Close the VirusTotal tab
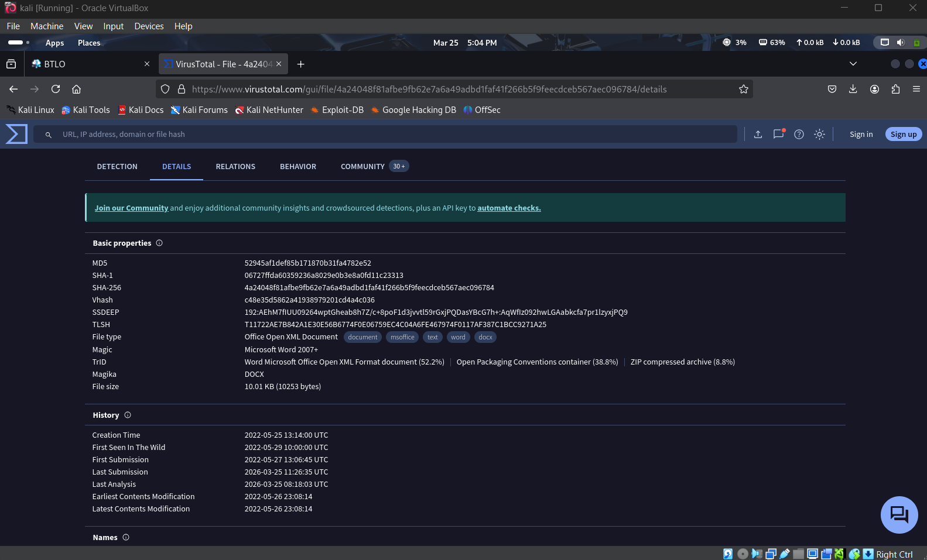This screenshot has height=560, width=927. click(279, 64)
